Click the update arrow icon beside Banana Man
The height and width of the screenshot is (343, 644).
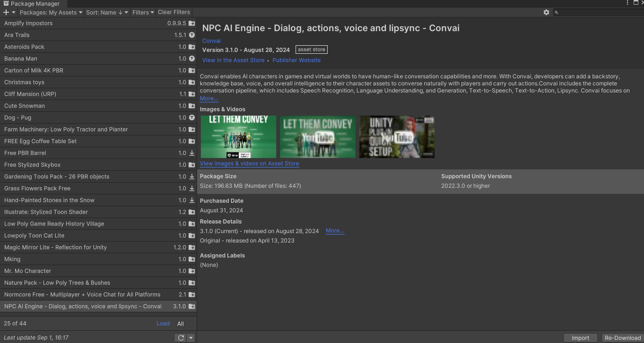(192, 59)
